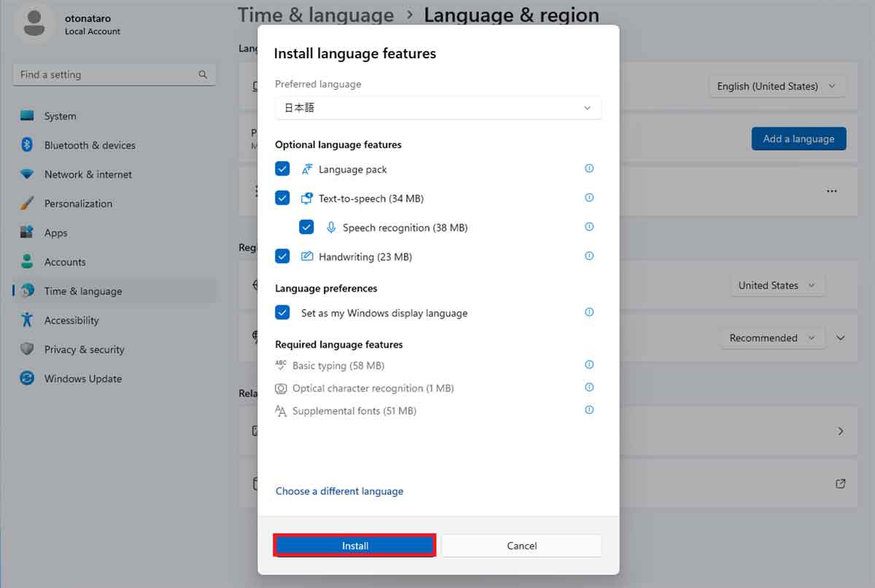Click the search magnifier icon
Image resolution: width=875 pixels, height=588 pixels.
pos(203,74)
